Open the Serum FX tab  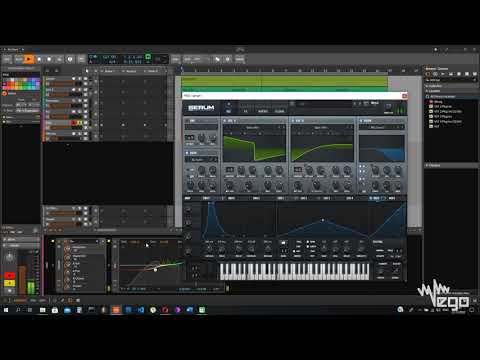coord(245,111)
